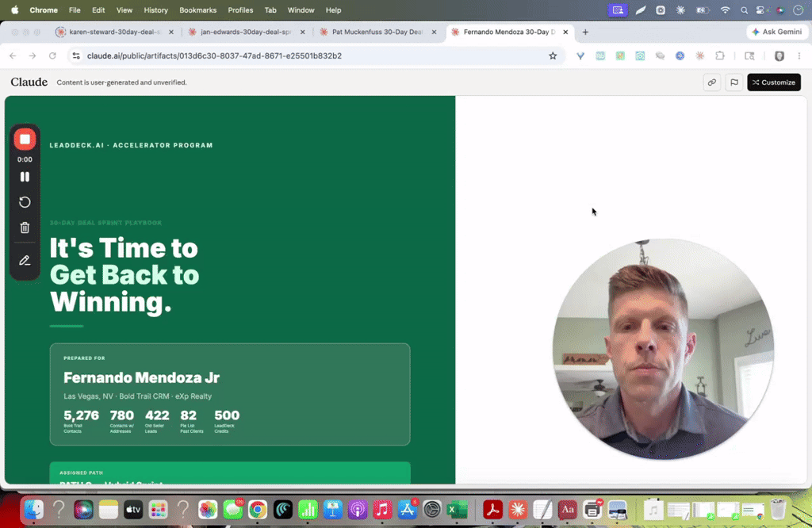Open the File menu
Screen dimensions: 812x528
click(x=75, y=10)
